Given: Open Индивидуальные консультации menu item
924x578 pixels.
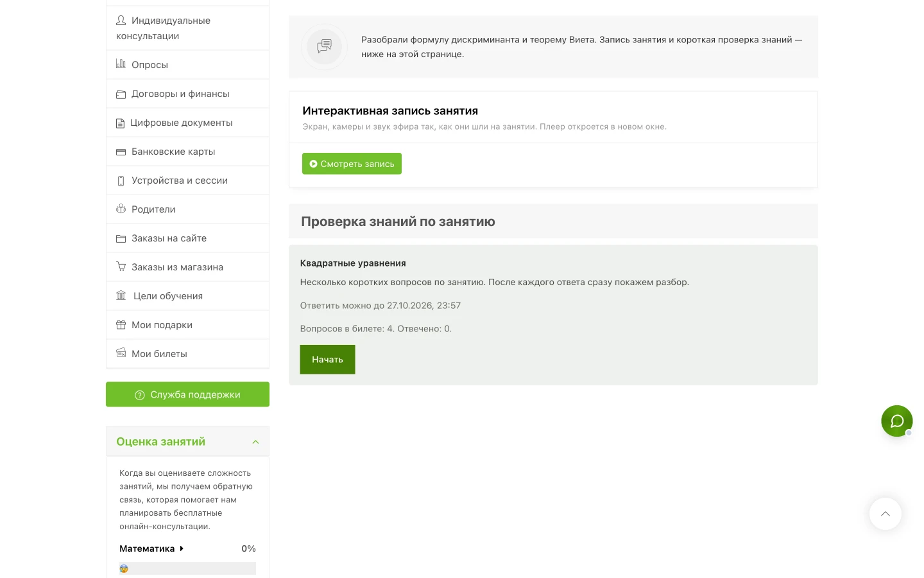Looking at the screenshot, I should pyautogui.click(x=187, y=28).
